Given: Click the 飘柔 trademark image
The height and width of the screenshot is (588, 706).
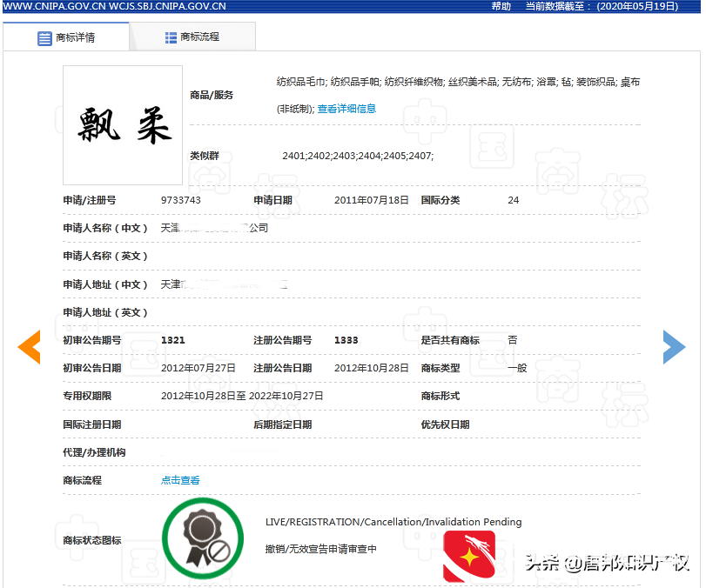Looking at the screenshot, I should 123,125.
